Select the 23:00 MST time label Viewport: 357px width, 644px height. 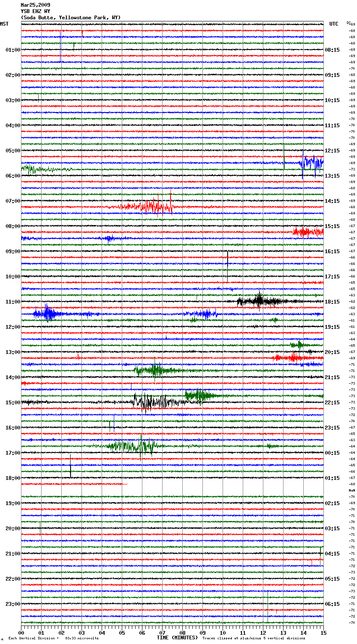pos(13,604)
